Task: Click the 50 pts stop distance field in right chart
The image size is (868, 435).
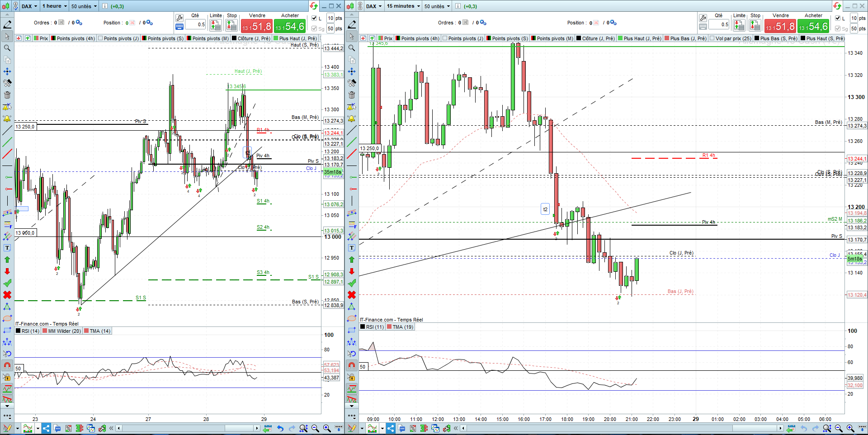Action: [854, 28]
